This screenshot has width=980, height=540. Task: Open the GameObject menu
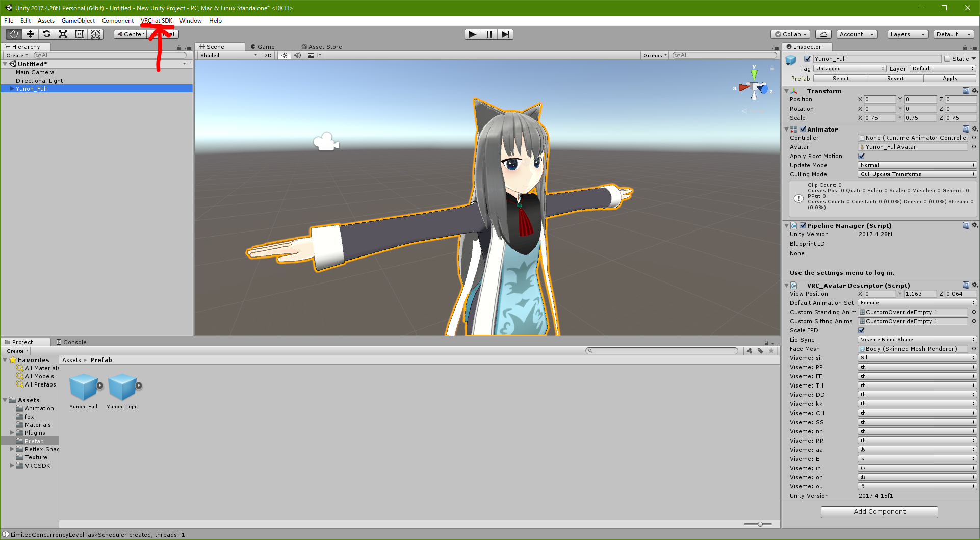point(78,21)
